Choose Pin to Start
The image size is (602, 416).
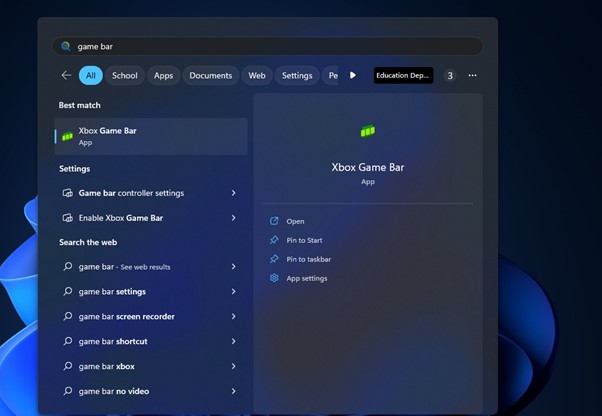(304, 240)
